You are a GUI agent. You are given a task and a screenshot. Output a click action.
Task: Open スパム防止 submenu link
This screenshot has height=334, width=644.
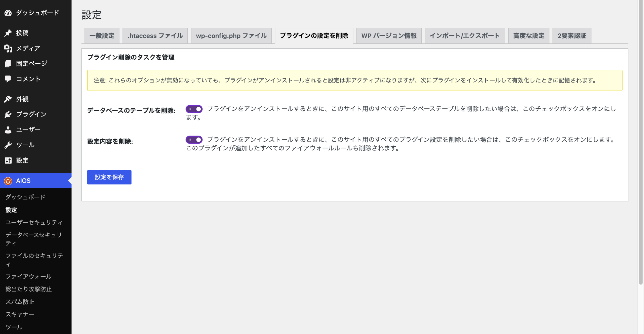(x=20, y=302)
